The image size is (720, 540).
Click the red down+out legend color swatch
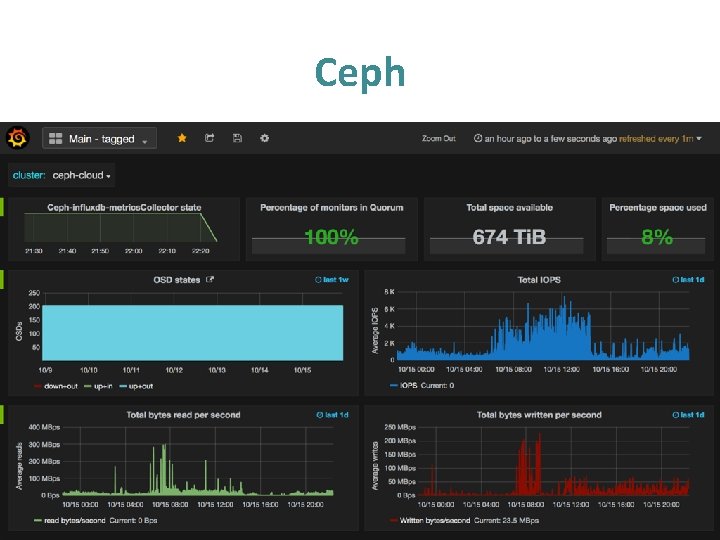(38, 386)
